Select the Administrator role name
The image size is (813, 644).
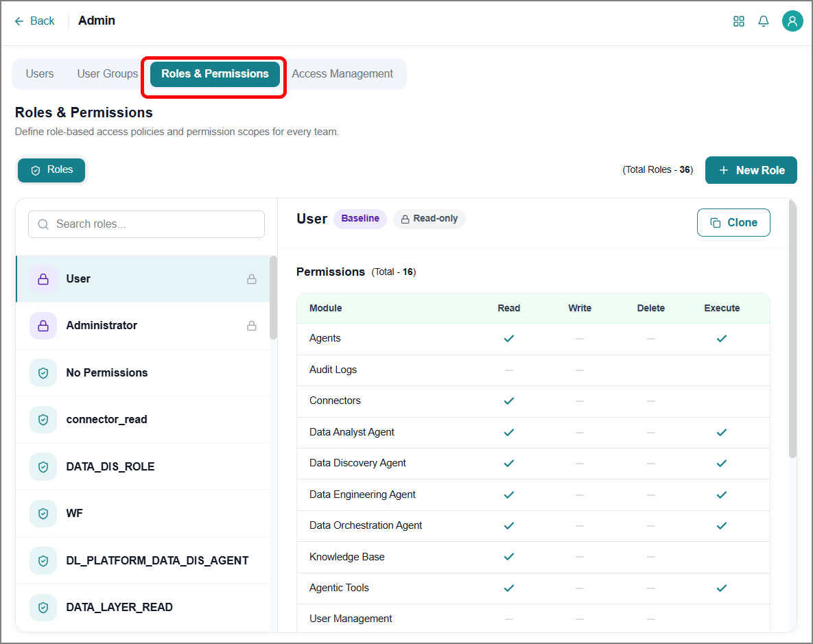(x=102, y=326)
